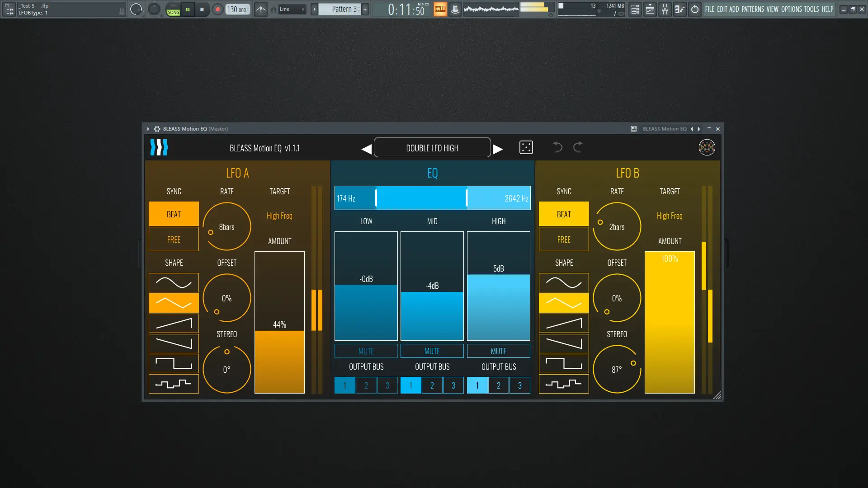Click the randomize dice icon

click(x=526, y=148)
